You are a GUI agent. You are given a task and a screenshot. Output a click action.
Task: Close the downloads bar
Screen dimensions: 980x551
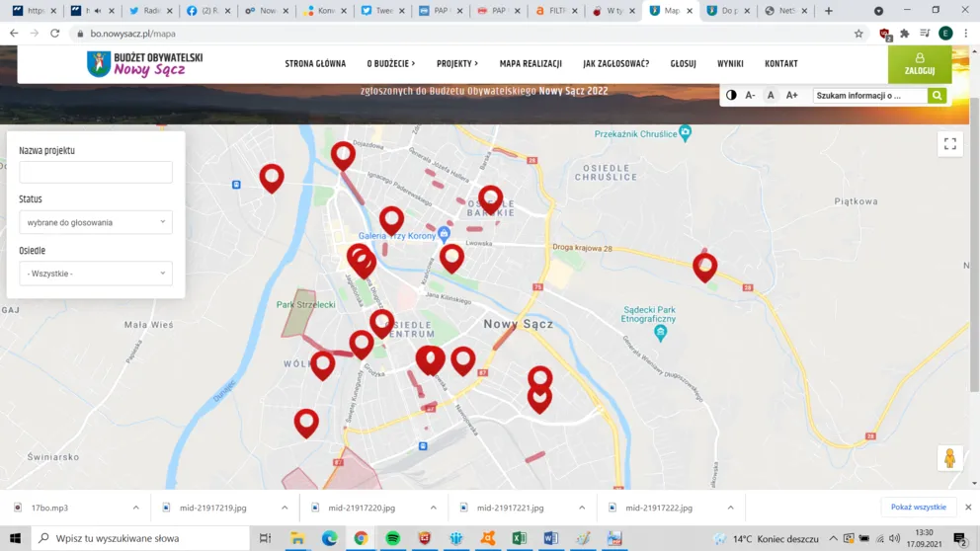click(968, 508)
